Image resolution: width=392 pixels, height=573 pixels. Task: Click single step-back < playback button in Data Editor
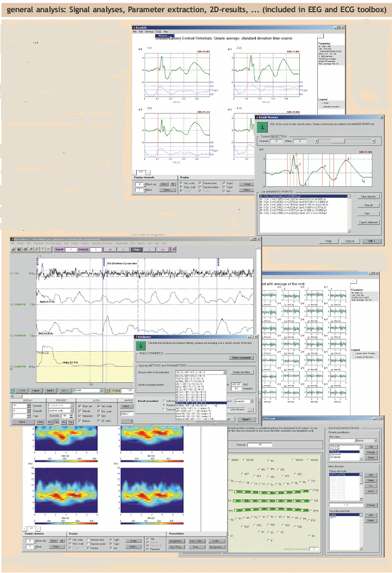click(x=123, y=249)
